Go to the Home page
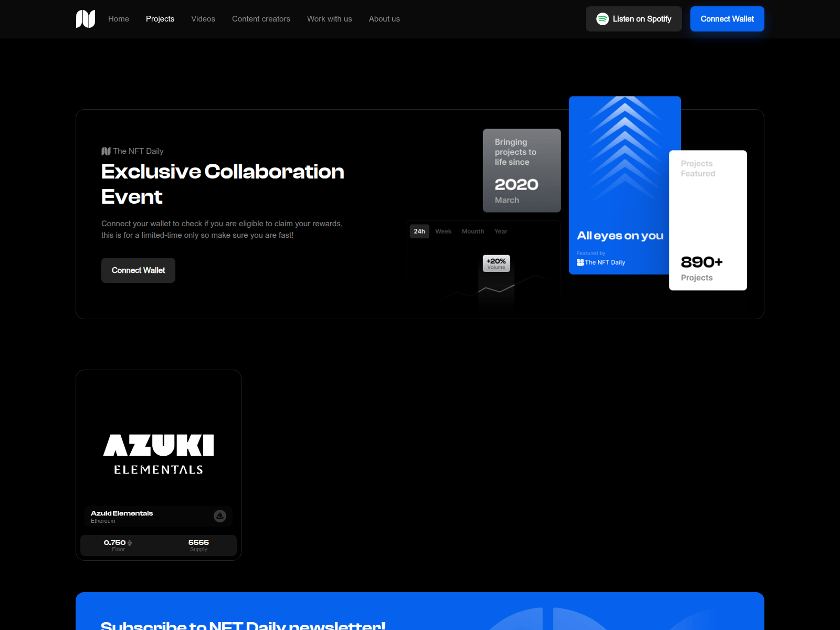This screenshot has width=840, height=630. (x=119, y=19)
